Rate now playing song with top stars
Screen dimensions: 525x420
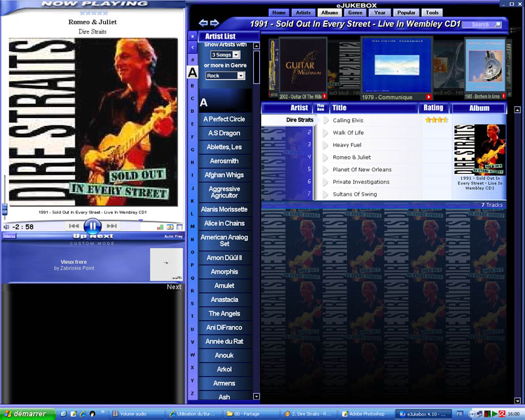click(x=94, y=13)
